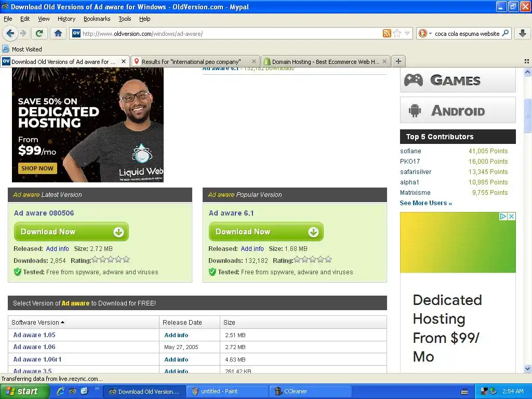Click Add info for Ad aware 080506 release
Screen dimensions: 532x399
(57, 249)
